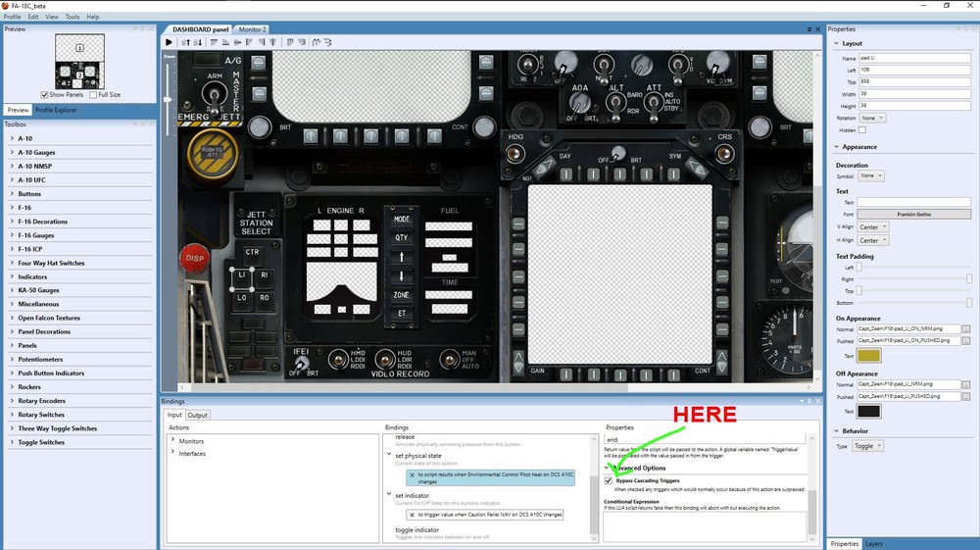Open the V Align dropdown
Screen dimensions: 980x550
coord(872,226)
